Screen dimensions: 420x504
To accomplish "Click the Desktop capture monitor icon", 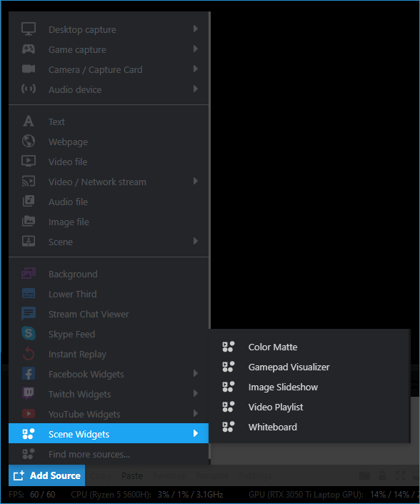I will 29,29.
